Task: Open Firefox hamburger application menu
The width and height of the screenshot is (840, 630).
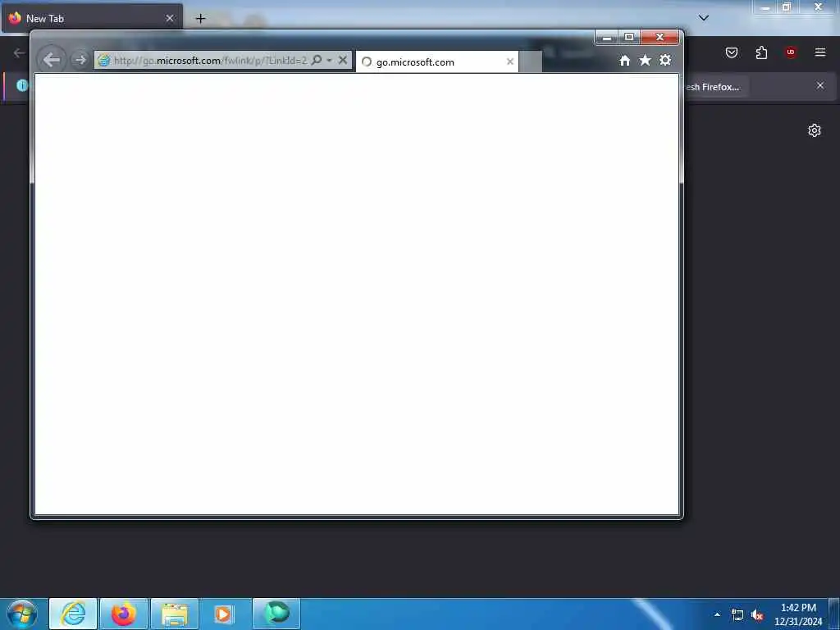Action: click(x=820, y=52)
